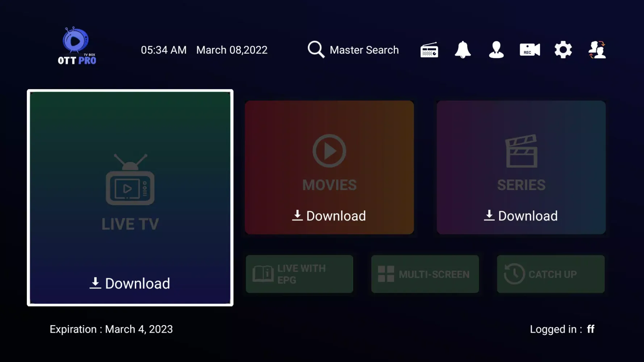Open the radio icon in top bar
The height and width of the screenshot is (362, 644).
click(429, 50)
